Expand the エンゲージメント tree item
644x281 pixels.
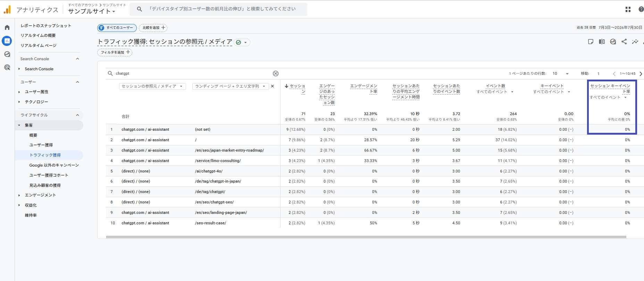[19, 195]
